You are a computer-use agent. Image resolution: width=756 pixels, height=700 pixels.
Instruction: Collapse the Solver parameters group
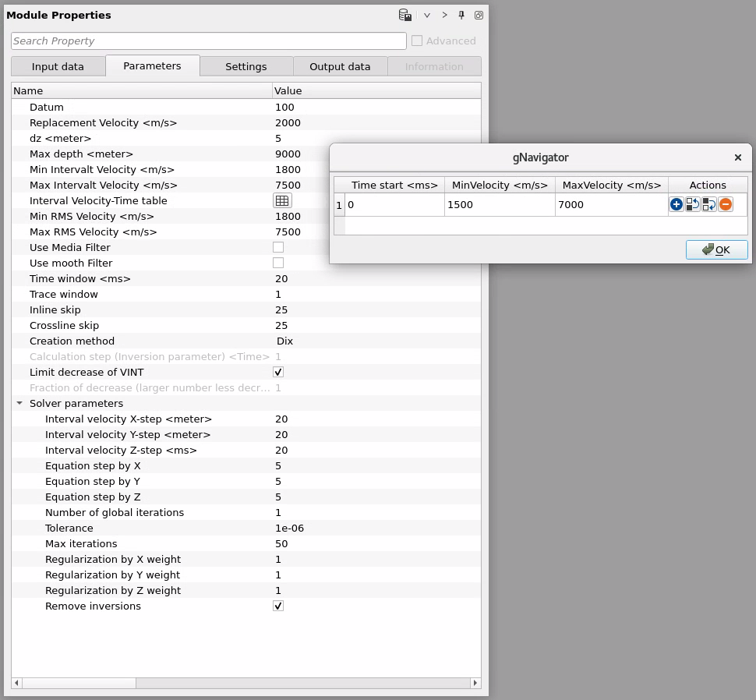tap(19, 404)
